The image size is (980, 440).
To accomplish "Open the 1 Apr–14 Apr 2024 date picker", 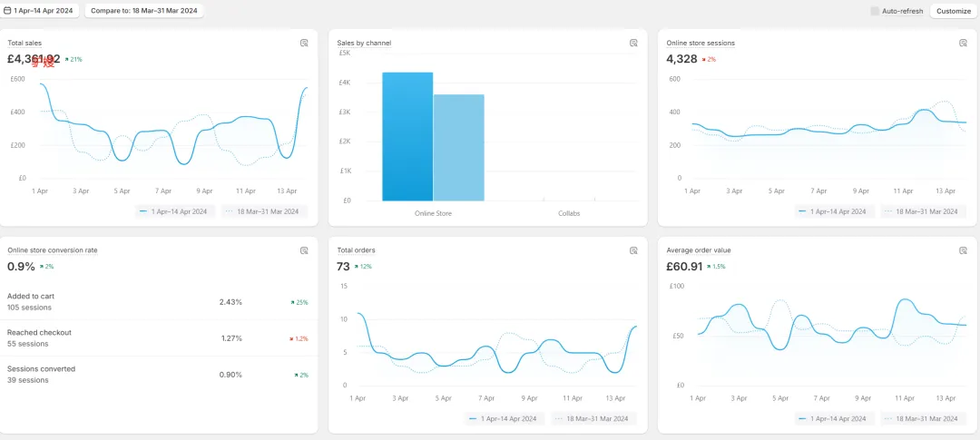I will 41,11.
